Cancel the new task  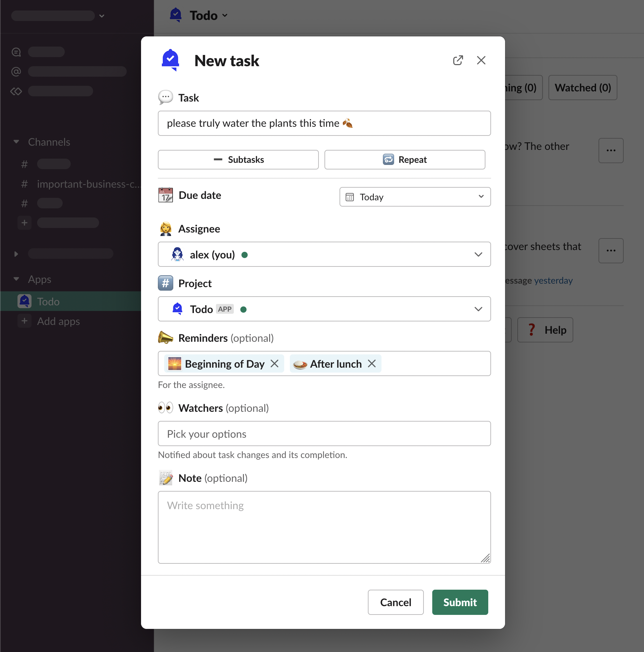click(395, 602)
